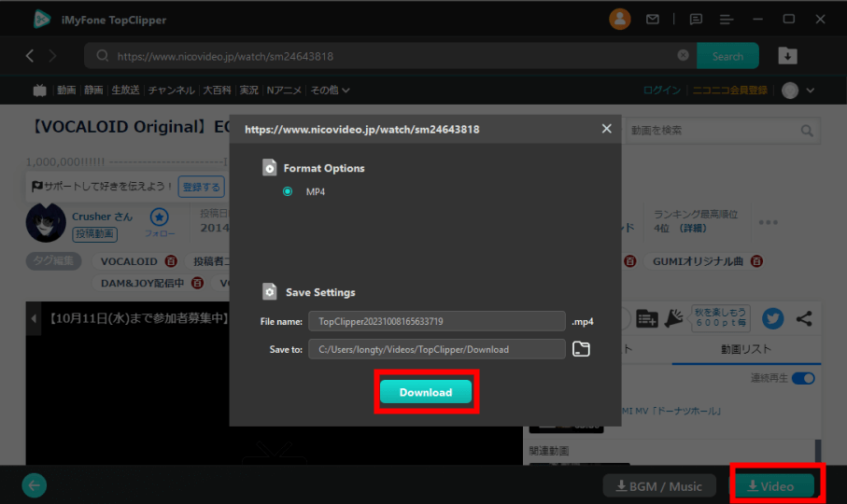Click the share icon
The image size is (847, 504).
coord(804,318)
